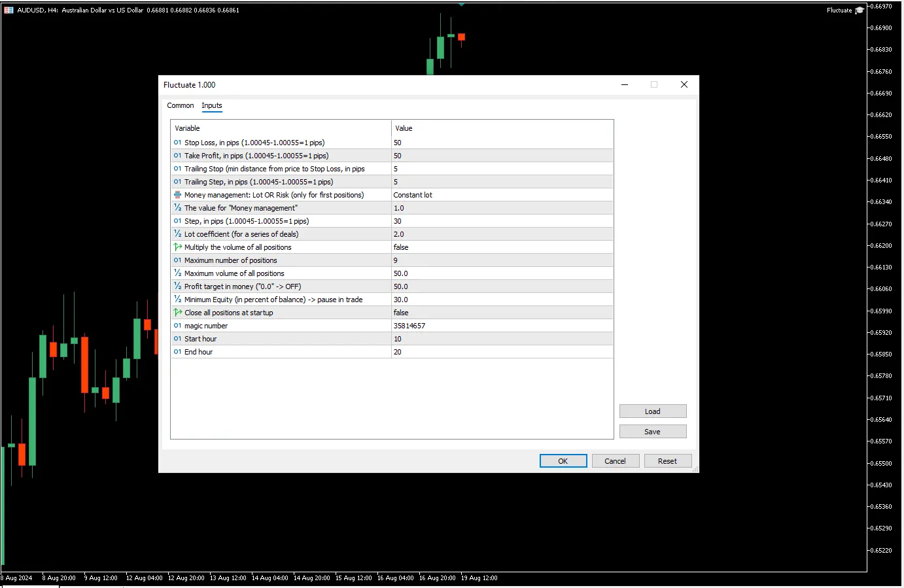Select the Inputs tab
Screen dimensions: 904x588
[x=211, y=105]
